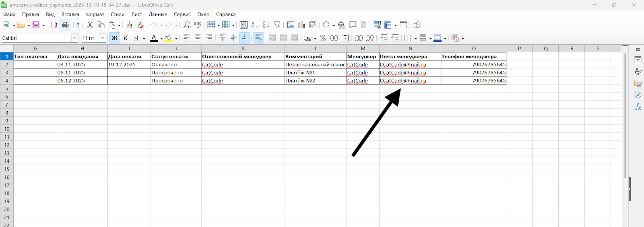Open the Формат menu

click(95, 14)
